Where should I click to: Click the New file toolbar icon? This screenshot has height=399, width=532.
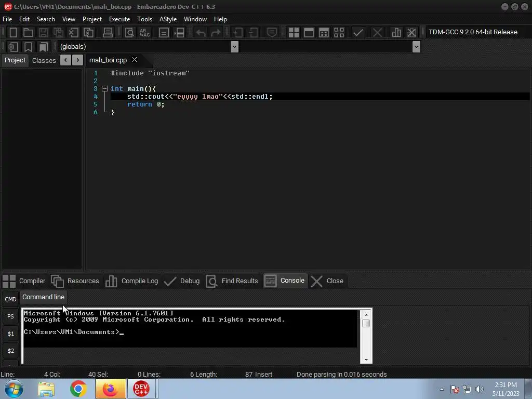pos(13,33)
